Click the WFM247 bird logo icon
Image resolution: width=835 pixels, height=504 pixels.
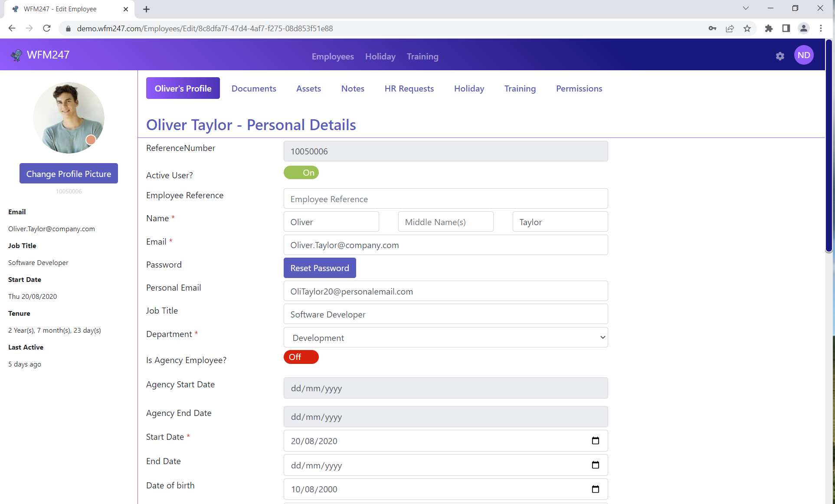coord(16,55)
